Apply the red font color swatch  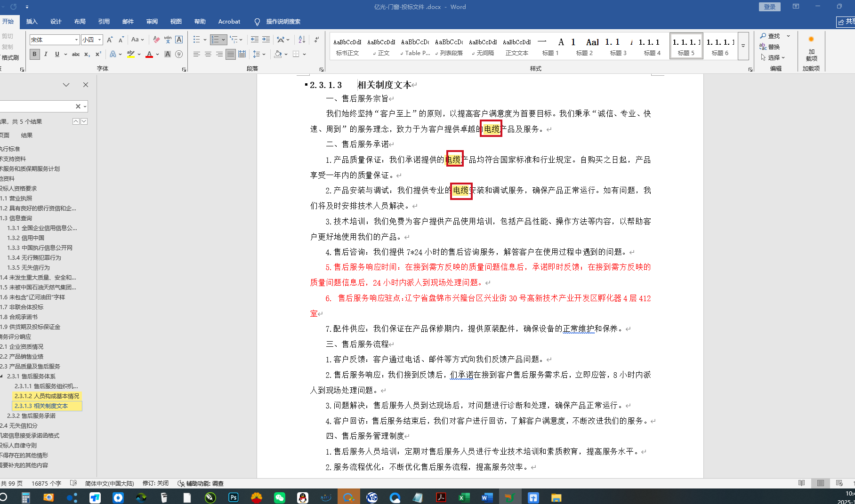(x=149, y=55)
